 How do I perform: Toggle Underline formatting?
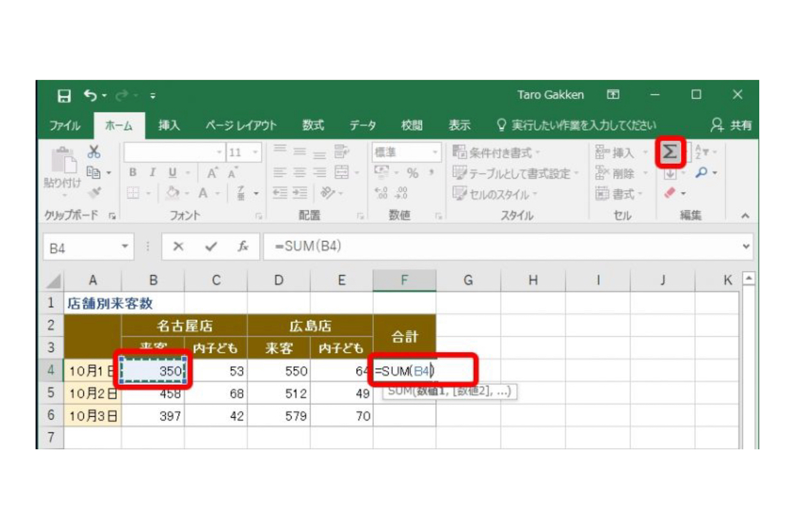pyautogui.click(x=171, y=174)
